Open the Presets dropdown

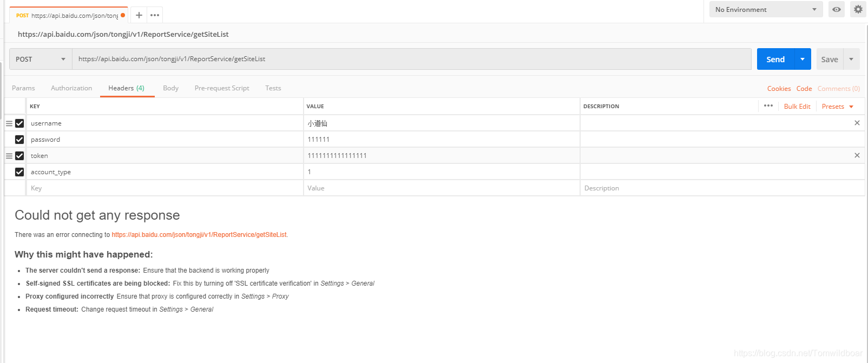tap(837, 107)
